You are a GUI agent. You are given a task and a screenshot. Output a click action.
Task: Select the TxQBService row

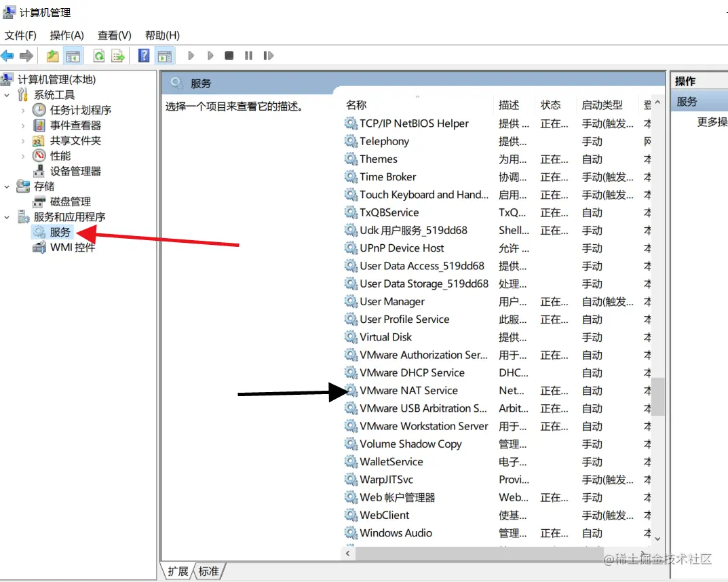497,212
